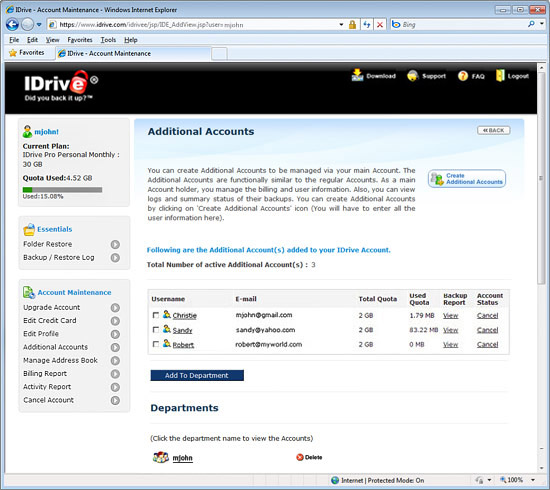Viewport: 550px width, 490px height.
Task: Click the scrollbar down arrow
Action: click(x=542, y=468)
